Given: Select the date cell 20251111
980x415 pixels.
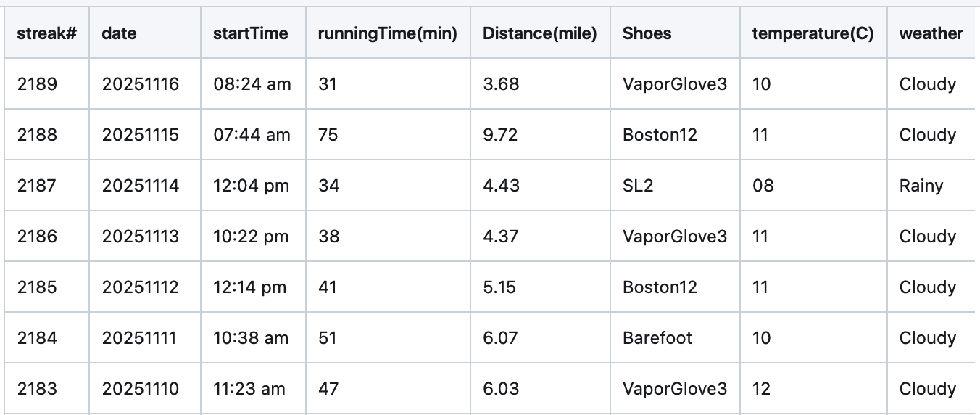Looking at the screenshot, I should pos(139,338).
